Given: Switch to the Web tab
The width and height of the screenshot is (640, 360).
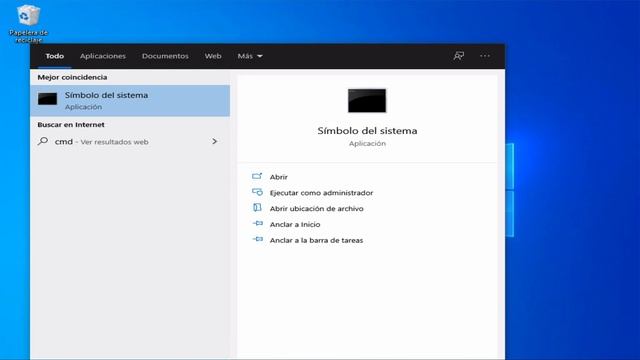Looking at the screenshot, I should point(213,56).
